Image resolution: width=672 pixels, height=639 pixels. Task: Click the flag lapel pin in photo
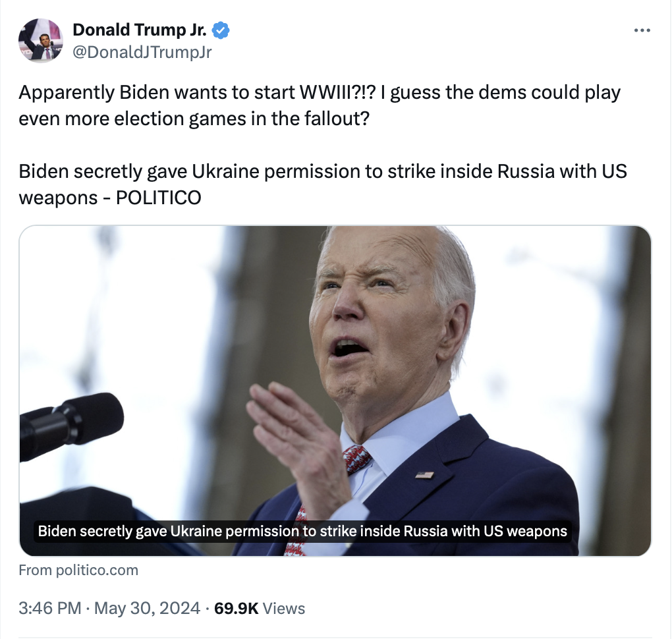click(425, 475)
